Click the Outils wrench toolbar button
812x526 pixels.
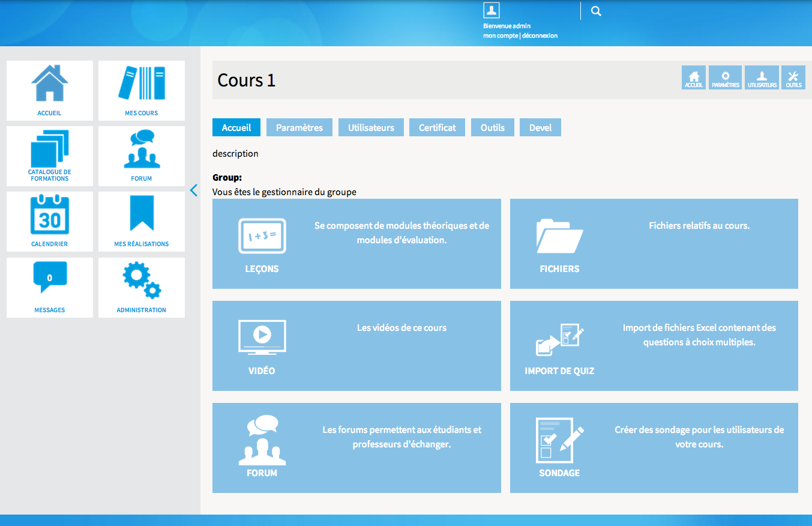pyautogui.click(x=793, y=78)
